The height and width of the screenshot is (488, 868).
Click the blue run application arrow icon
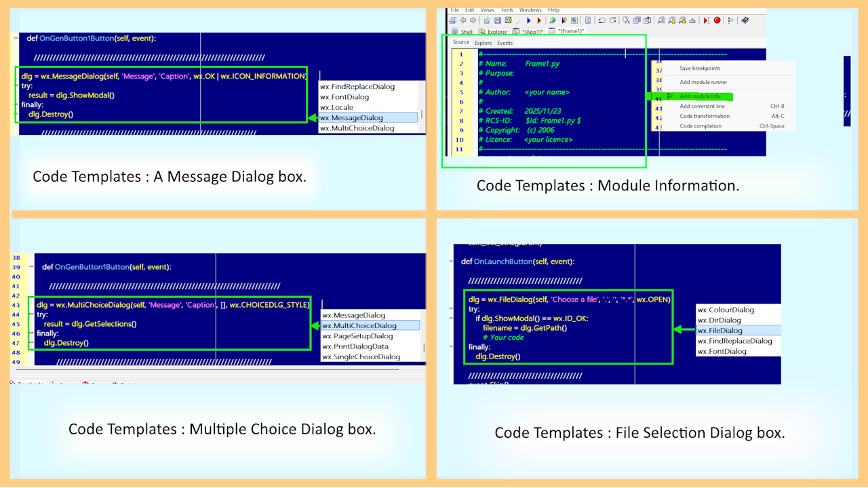528,20
